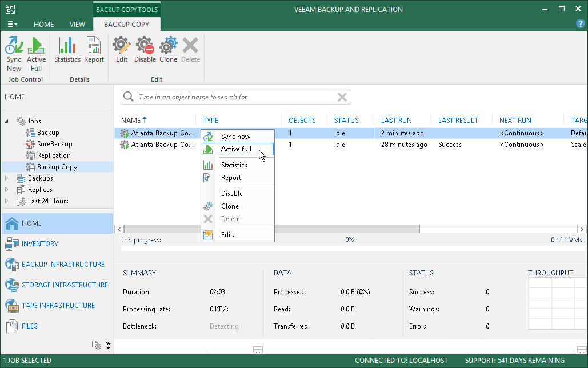The image size is (588, 368).
Task: Open navigation pane options chevron
Action: (108, 345)
